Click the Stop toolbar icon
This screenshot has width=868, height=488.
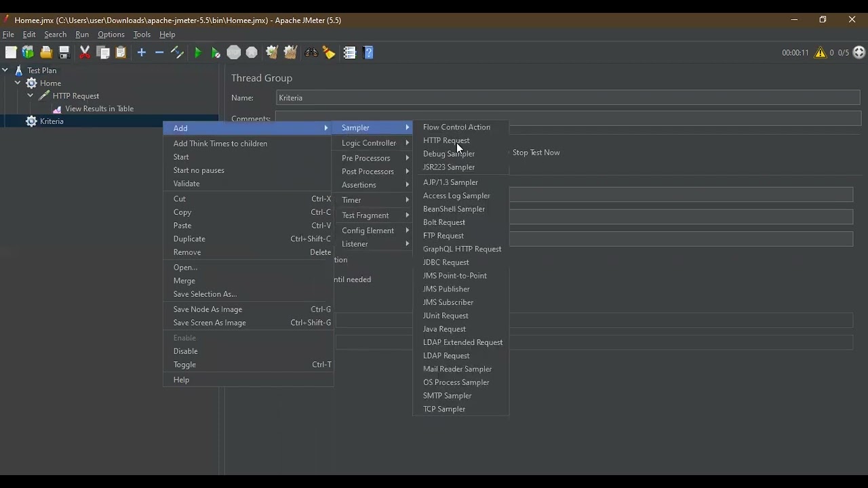click(x=234, y=52)
